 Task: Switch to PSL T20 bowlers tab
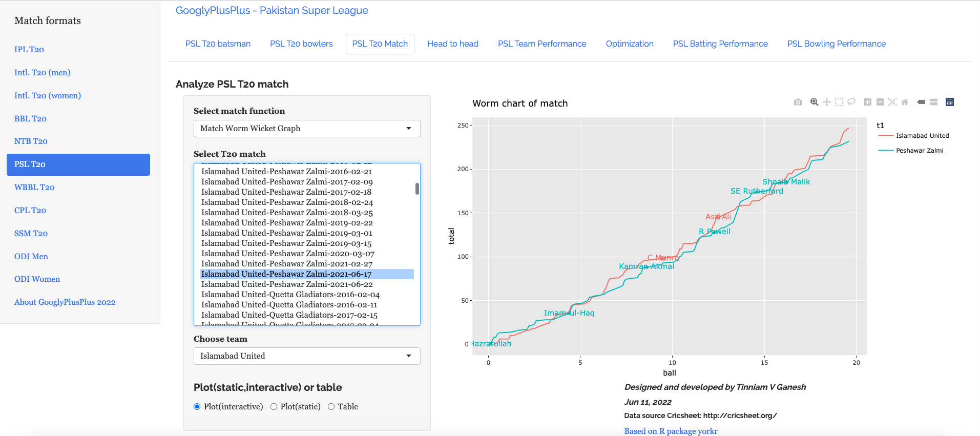301,44
